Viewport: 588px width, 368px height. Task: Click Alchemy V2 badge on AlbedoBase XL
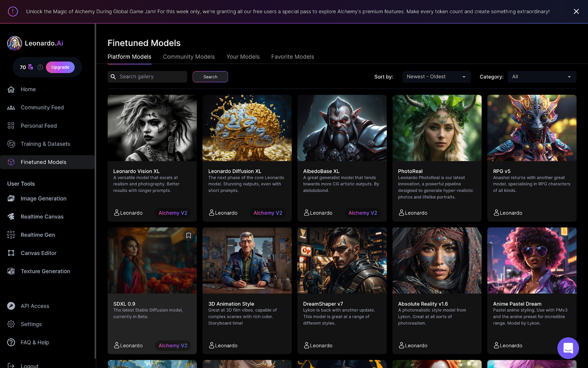coord(363,213)
